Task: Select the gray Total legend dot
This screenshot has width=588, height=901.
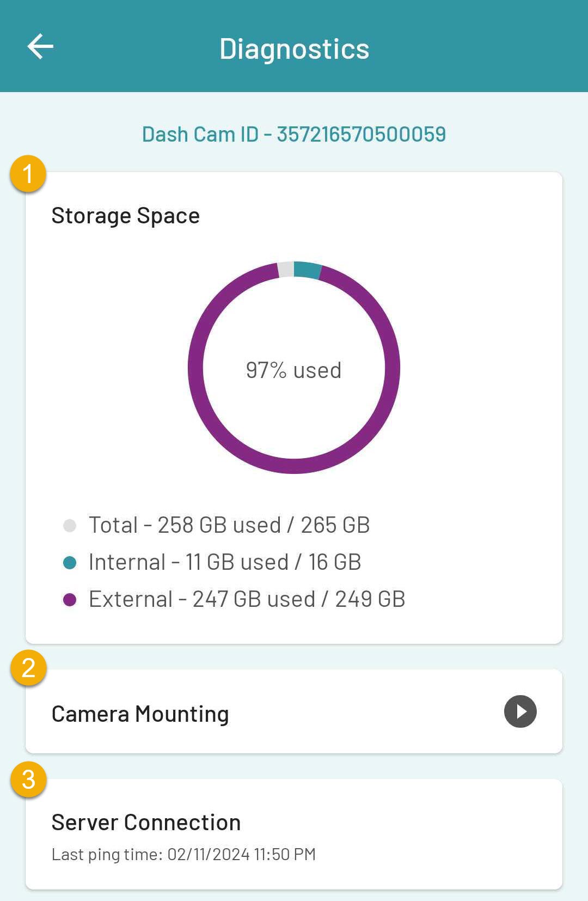Action: [70, 525]
